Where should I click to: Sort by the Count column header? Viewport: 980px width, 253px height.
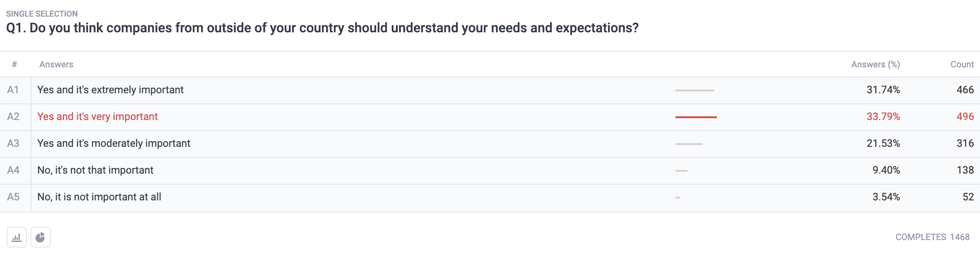(962, 65)
